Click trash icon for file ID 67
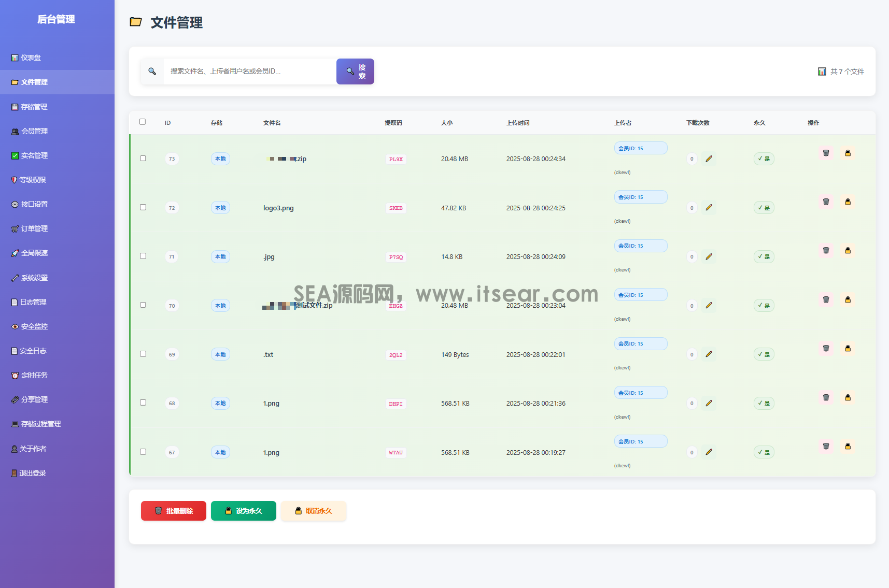 pyautogui.click(x=826, y=447)
